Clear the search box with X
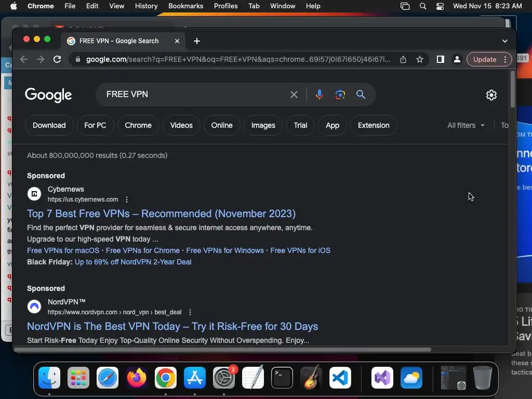532x399 pixels. [x=294, y=95]
